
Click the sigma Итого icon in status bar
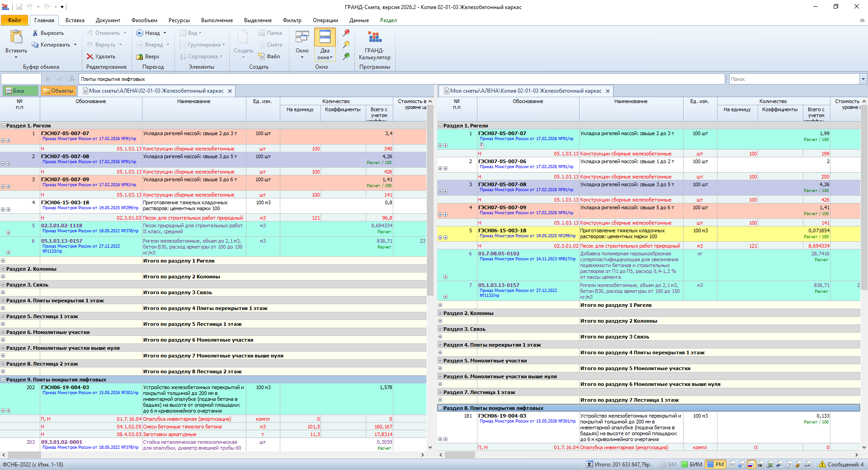590,464
